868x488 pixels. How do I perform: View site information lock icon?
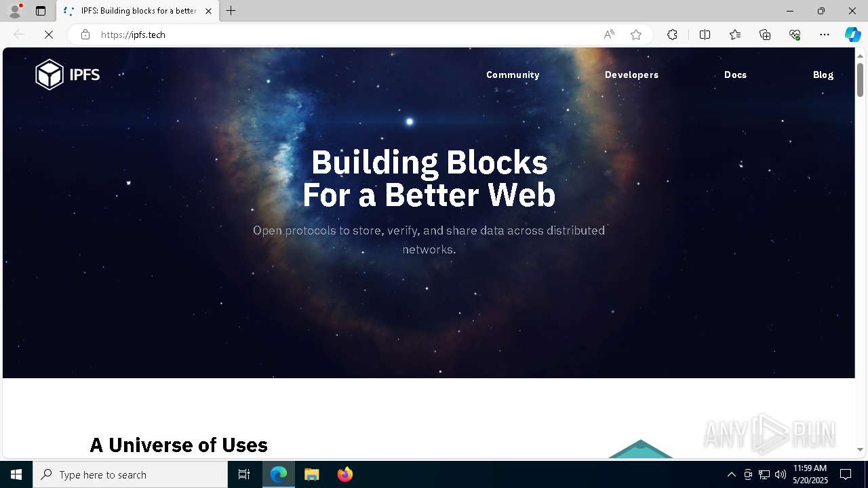click(x=85, y=35)
